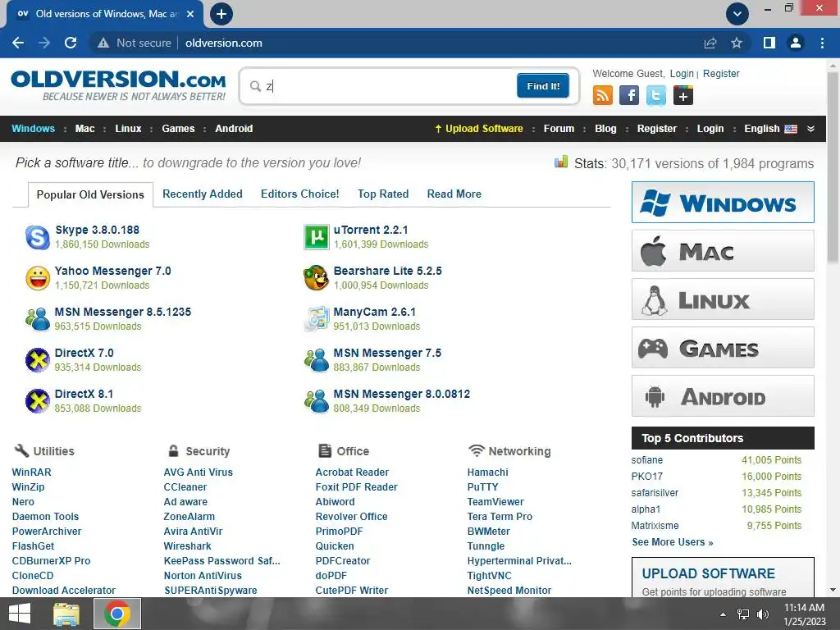Viewport: 840px width, 630px height.
Task: Reload the page with refresh icon
Action: (x=71, y=43)
